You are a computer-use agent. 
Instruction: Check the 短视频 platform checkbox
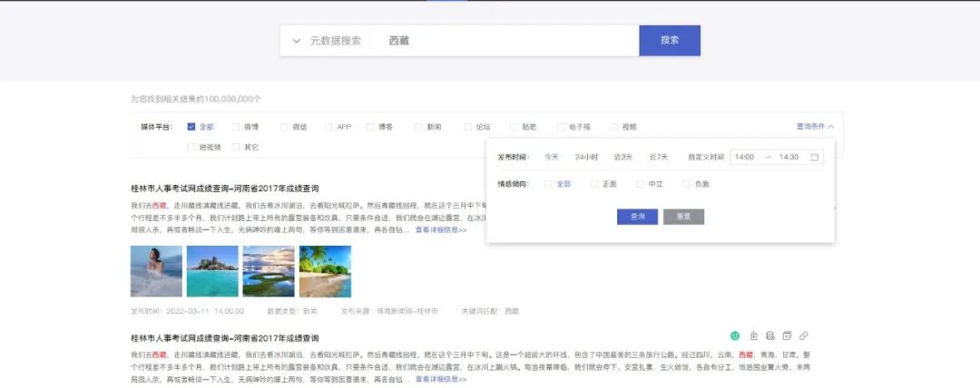click(x=191, y=148)
